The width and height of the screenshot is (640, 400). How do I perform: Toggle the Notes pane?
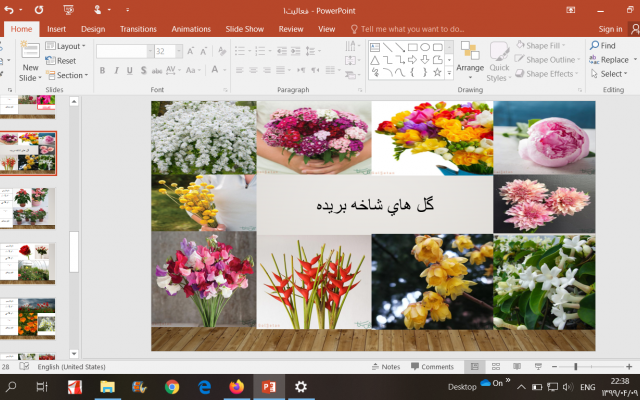coord(386,367)
